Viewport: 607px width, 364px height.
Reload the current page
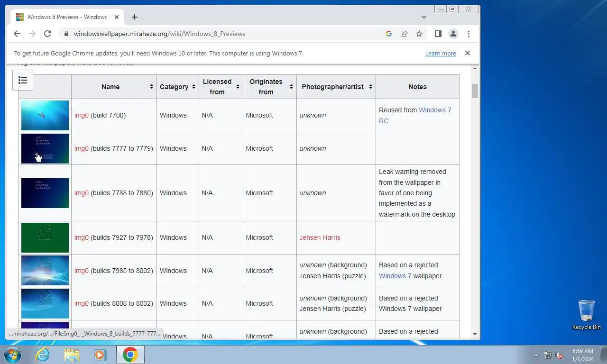tap(47, 34)
